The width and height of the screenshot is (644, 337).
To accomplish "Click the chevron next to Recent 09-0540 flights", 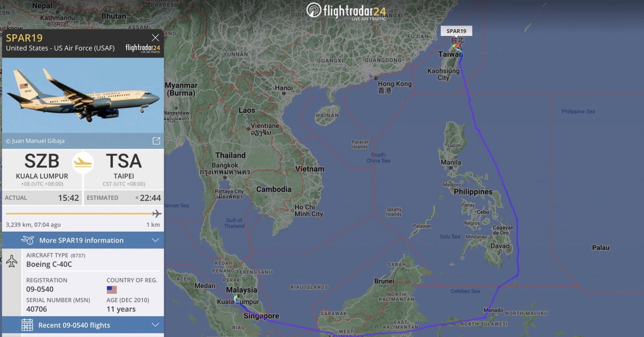I will pos(155,325).
